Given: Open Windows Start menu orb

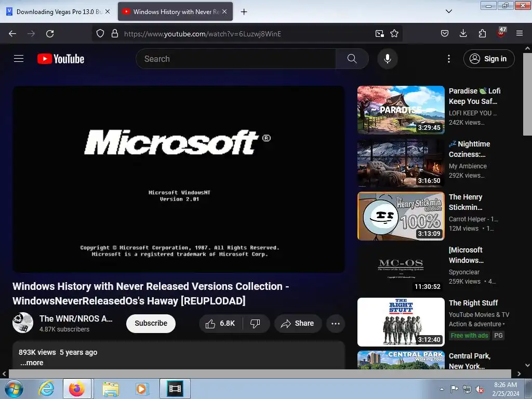Looking at the screenshot, I should pos(14,389).
